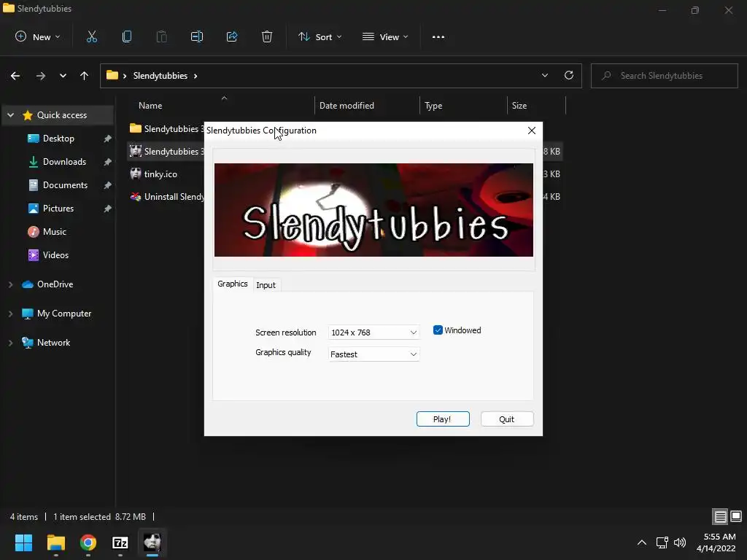Switch to large thumbnails view icon
Viewport: 747px width, 560px height.
[x=736, y=516]
